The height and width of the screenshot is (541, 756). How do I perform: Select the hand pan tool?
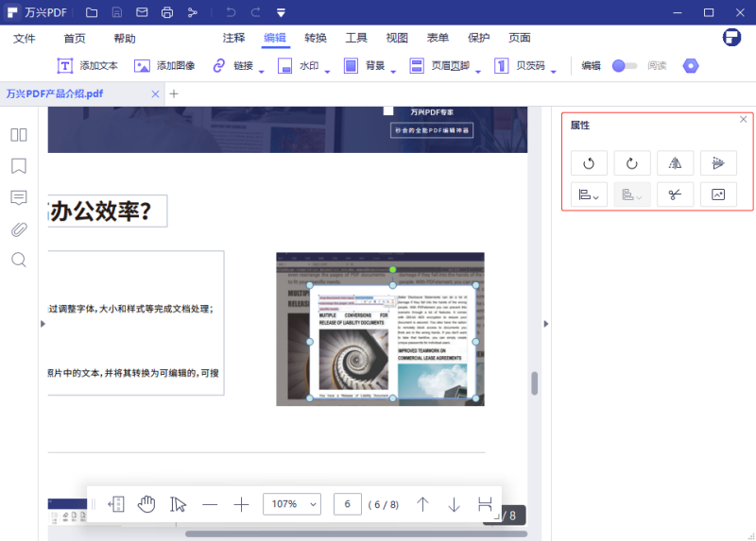pyautogui.click(x=146, y=504)
